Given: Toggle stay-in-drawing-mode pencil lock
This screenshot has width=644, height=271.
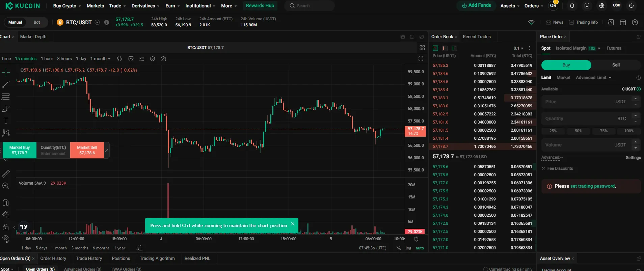Looking at the screenshot, I should coord(6,214).
